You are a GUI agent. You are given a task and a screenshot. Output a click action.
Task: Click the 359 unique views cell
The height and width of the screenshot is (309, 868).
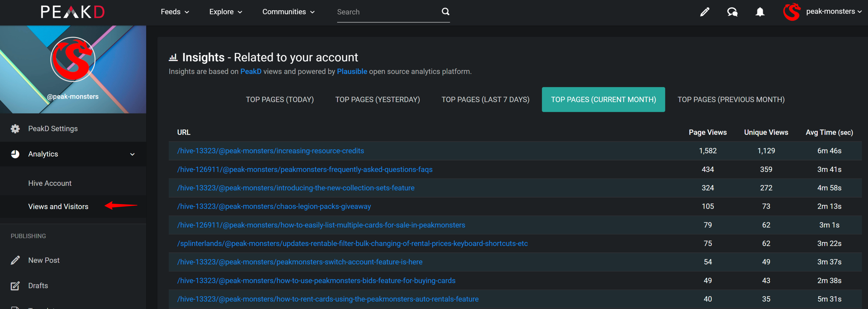766,169
